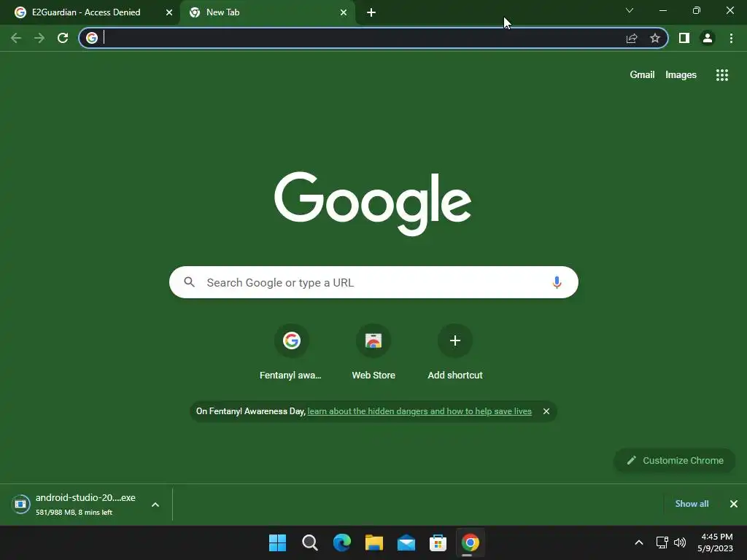The width and height of the screenshot is (747, 560).
Task: Click the Search Google or type a URL box
Action: click(x=373, y=282)
